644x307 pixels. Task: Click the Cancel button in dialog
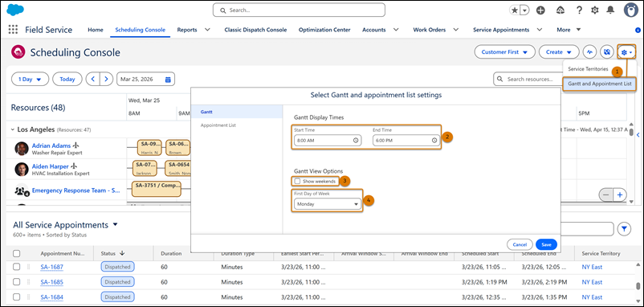pyautogui.click(x=520, y=244)
